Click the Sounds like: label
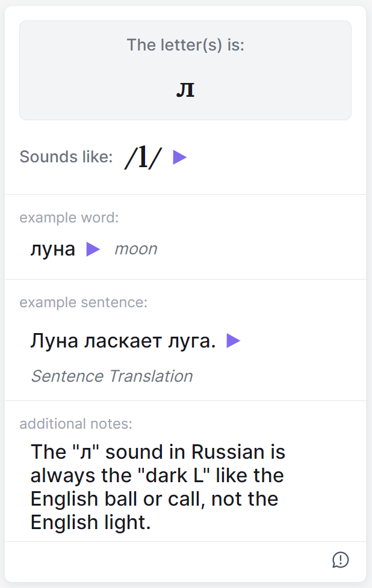This screenshot has width=372, height=588. coord(66,158)
